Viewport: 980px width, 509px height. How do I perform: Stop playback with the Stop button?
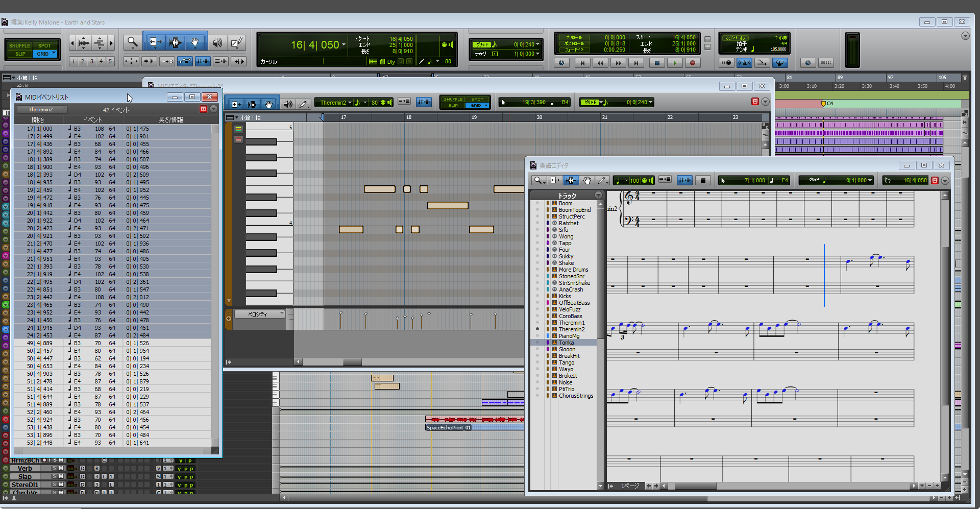point(657,63)
